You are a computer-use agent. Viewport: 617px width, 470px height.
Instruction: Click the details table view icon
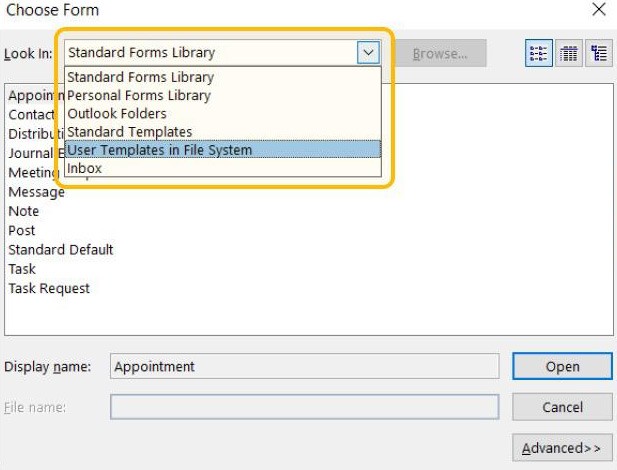(x=569, y=53)
